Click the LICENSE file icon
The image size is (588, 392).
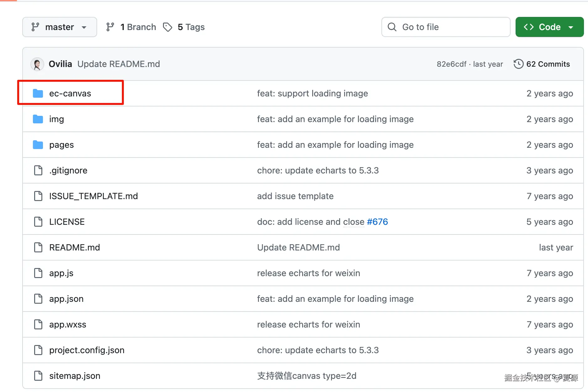pos(38,222)
